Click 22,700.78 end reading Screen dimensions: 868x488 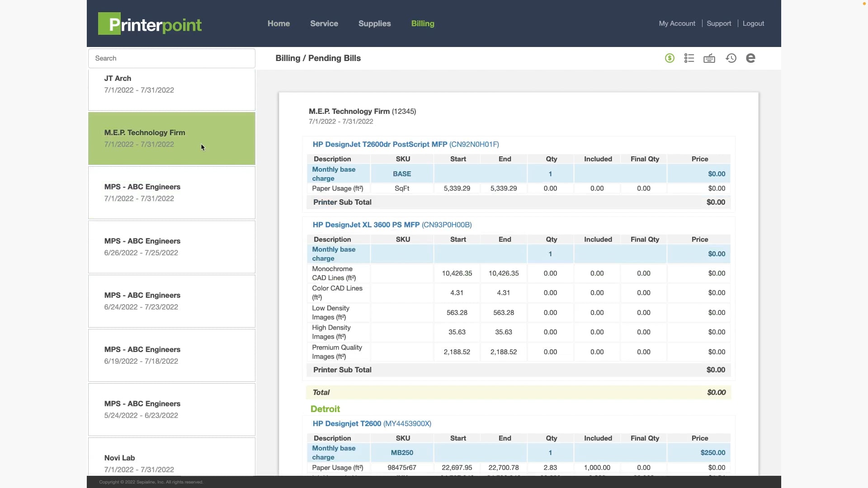503,468
